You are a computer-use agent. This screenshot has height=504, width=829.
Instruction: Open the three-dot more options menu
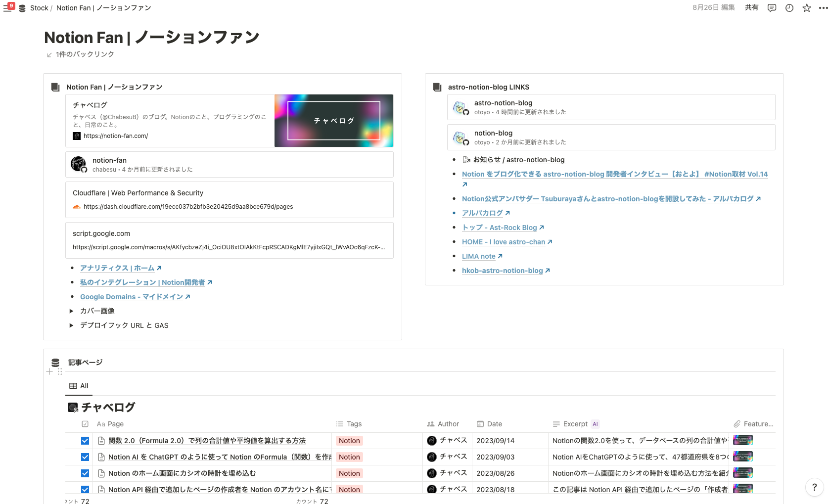click(823, 8)
